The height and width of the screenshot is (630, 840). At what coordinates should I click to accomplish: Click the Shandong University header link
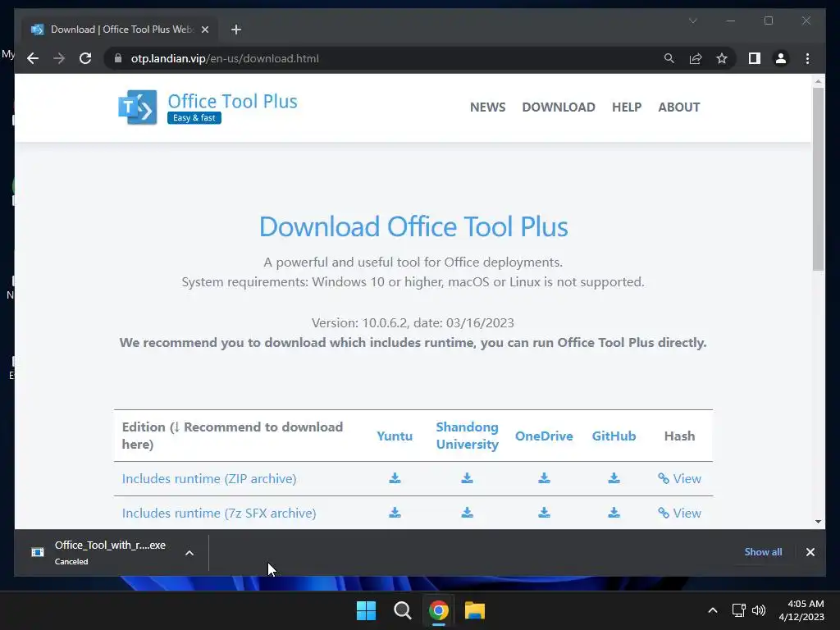467,436
